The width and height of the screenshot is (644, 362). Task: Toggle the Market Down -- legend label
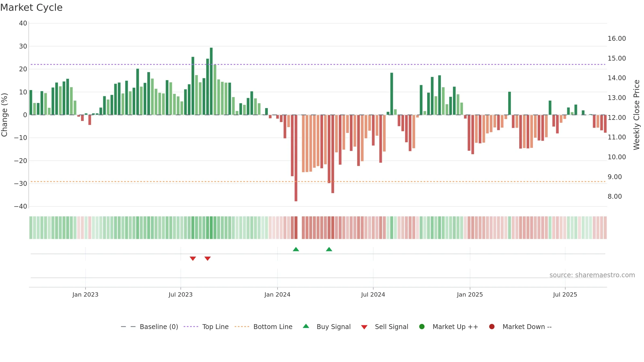click(x=527, y=327)
